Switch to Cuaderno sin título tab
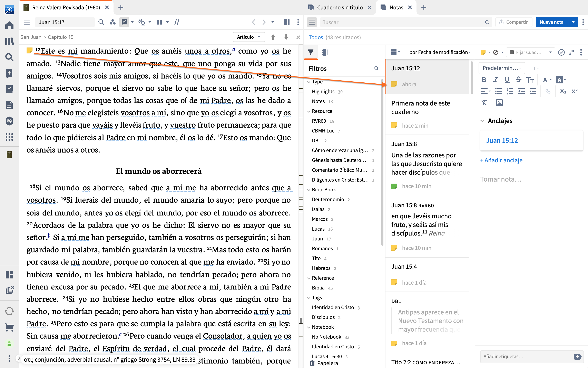This screenshot has height=368, width=588. pyautogui.click(x=340, y=8)
